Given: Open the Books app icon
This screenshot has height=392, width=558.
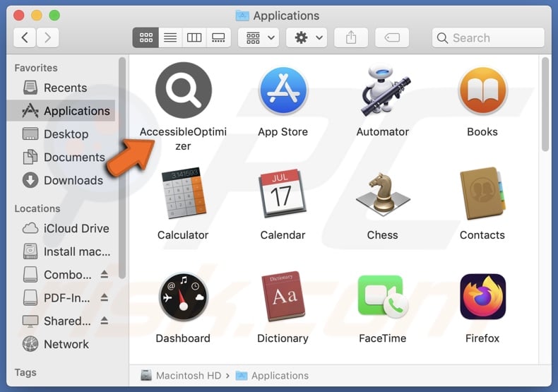Looking at the screenshot, I should tap(482, 90).
